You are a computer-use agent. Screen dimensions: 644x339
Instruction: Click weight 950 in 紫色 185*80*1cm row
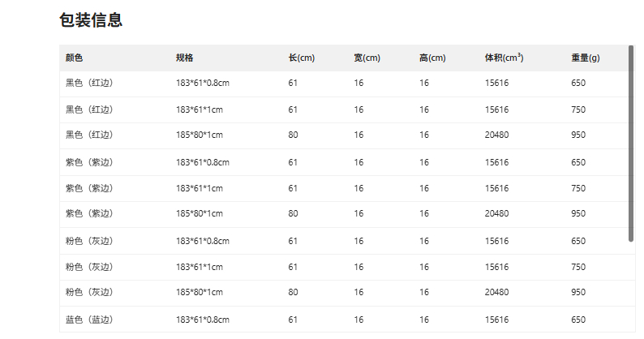pos(577,213)
